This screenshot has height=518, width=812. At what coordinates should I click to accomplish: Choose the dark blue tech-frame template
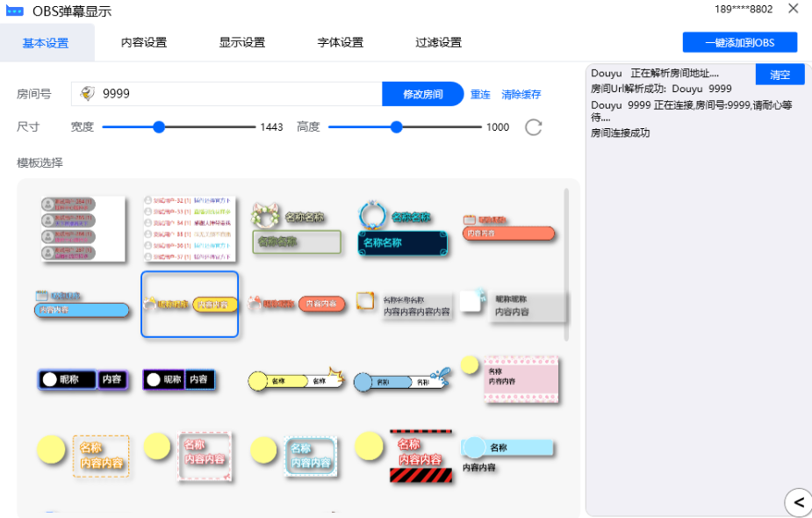(402, 228)
